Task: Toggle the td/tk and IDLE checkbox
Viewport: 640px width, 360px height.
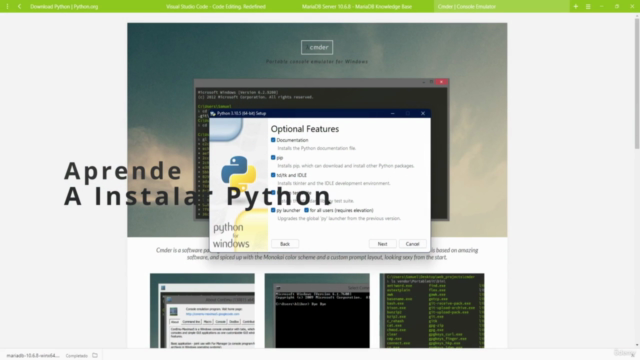Action: coord(273,175)
